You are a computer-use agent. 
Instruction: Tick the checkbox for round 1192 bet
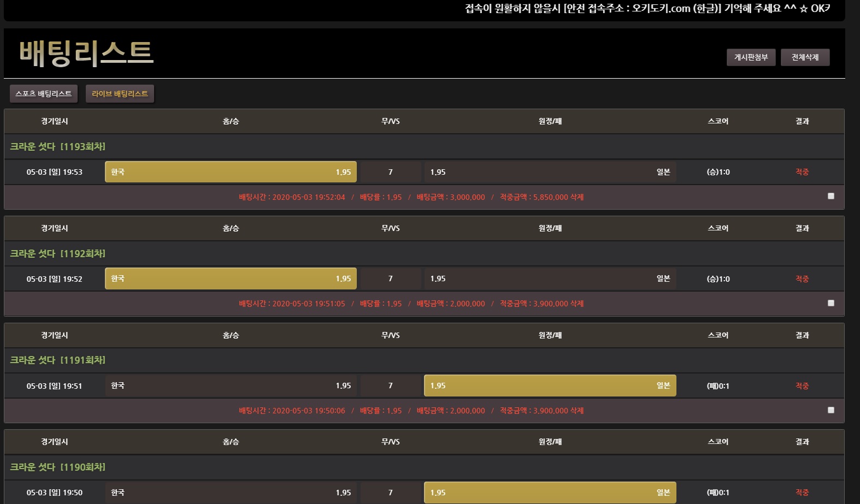click(830, 303)
